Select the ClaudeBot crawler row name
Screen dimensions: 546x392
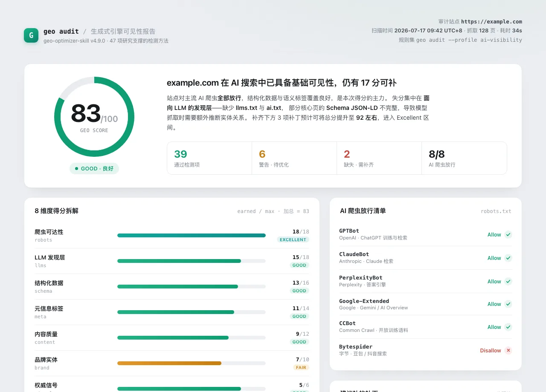tap(354, 254)
